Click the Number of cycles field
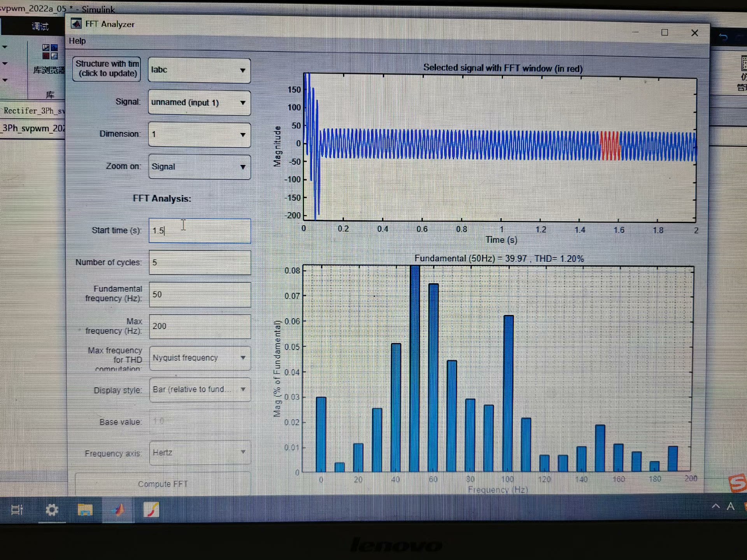This screenshot has width=747, height=560. pyautogui.click(x=200, y=262)
